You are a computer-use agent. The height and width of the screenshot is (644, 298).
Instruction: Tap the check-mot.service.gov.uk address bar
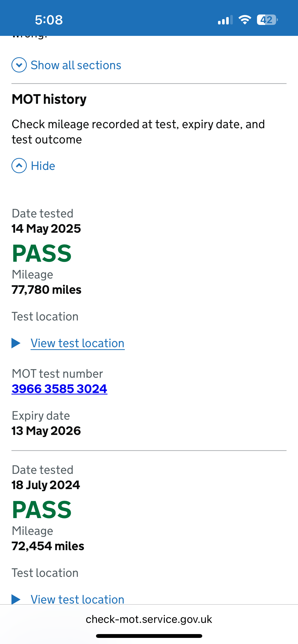(x=149, y=619)
